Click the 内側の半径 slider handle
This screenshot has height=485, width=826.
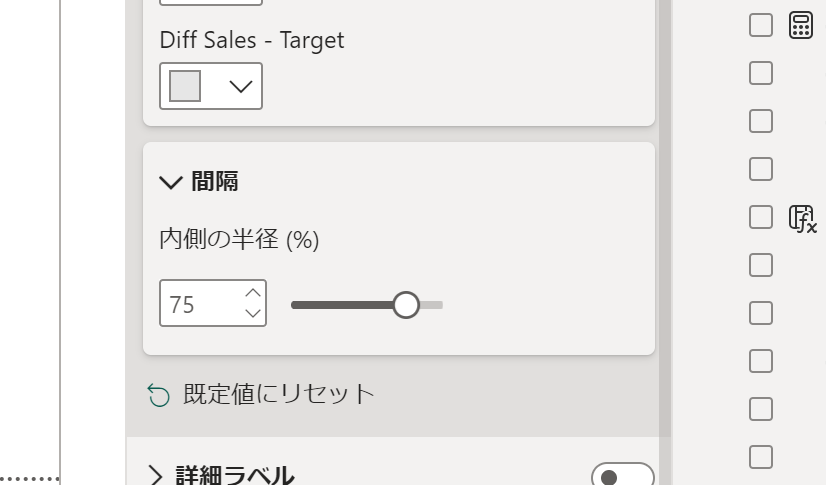pos(406,305)
